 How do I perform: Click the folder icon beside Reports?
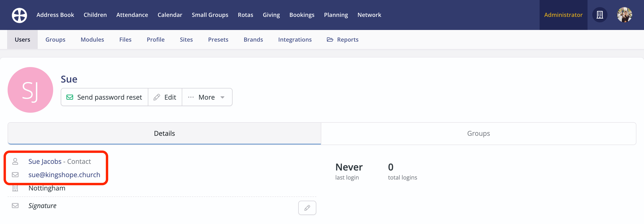tap(330, 39)
